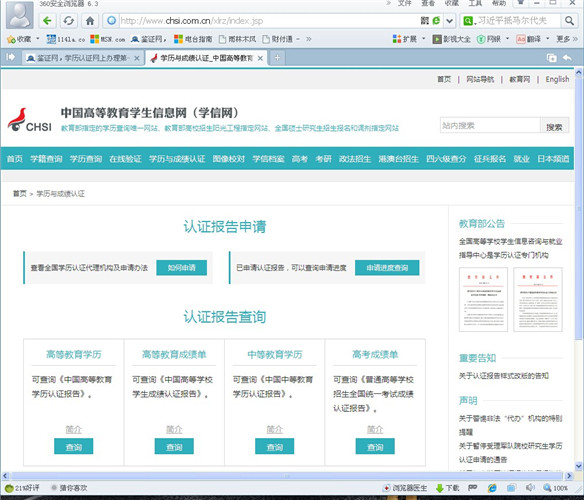Click the 翻译 translate icon
Image resolution: width=584 pixels, height=500 pixels.
tap(528, 39)
